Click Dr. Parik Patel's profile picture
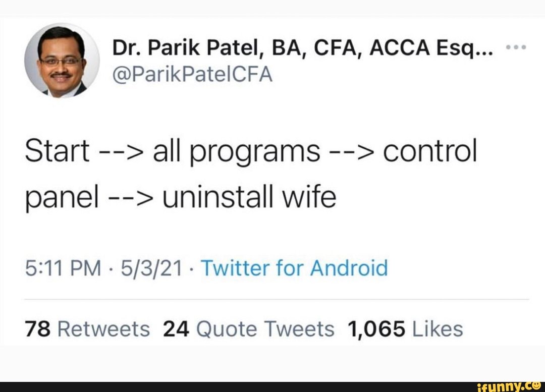The width and height of the screenshot is (545, 392). click(62, 61)
